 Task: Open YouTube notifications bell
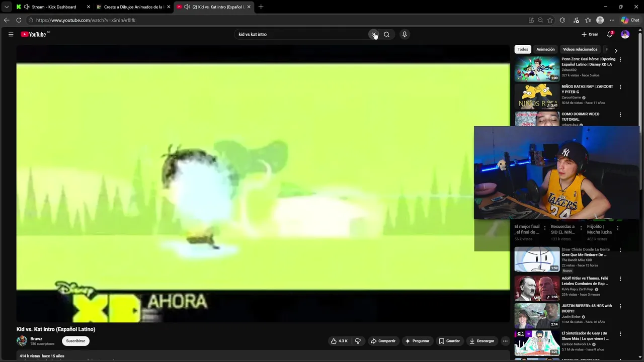[x=610, y=34]
